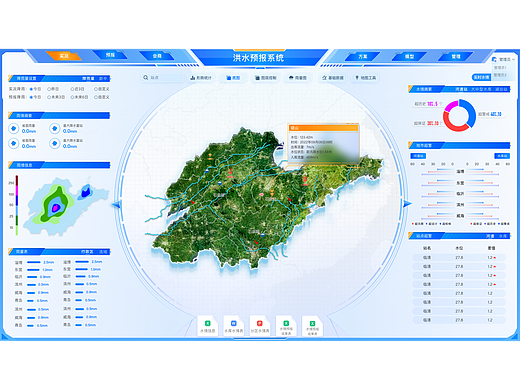Select 未来6日 for 预报降雨

point(79,97)
